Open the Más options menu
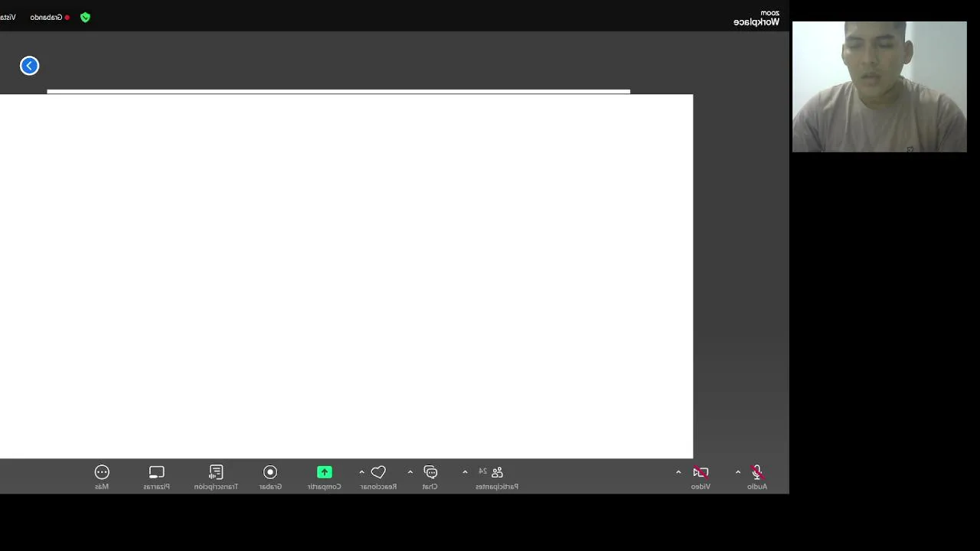This screenshot has width=980, height=551. point(102,477)
